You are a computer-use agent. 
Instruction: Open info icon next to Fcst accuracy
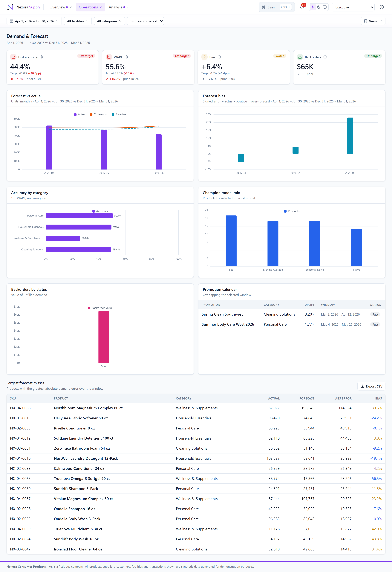[41, 57]
